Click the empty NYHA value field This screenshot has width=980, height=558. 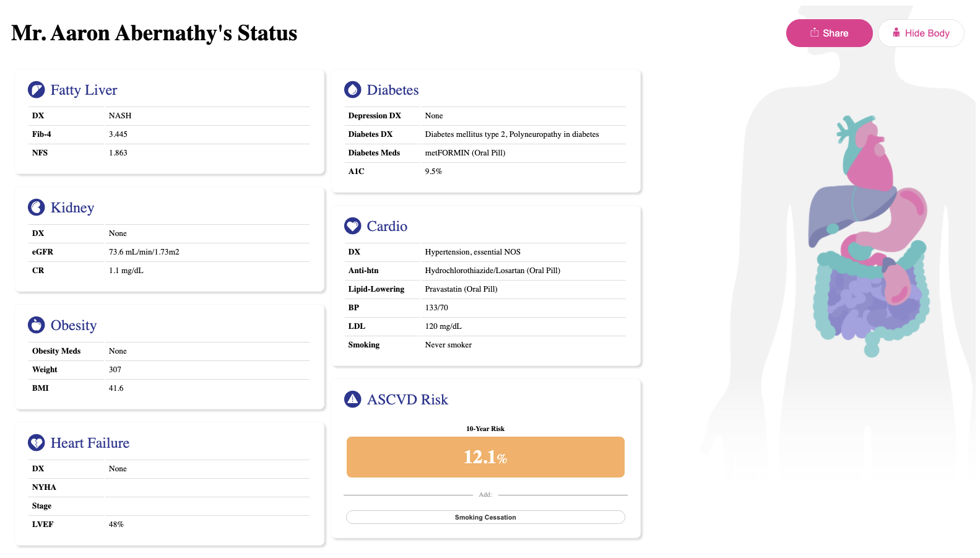(x=207, y=487)
